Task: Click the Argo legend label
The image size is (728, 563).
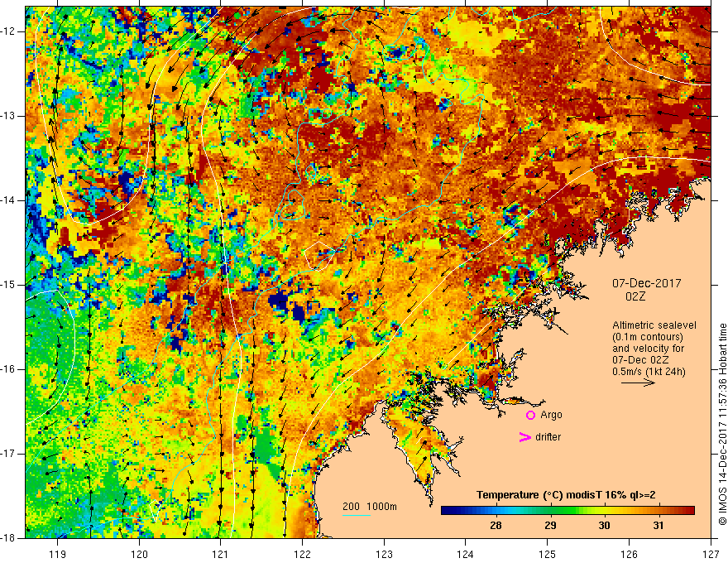Action: click(551, 415)
